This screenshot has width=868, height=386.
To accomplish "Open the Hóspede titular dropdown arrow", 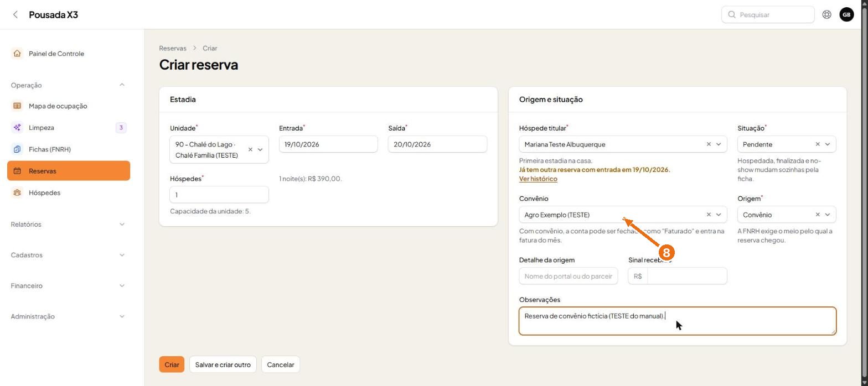I will pyautogui.click(x=719, y=144).
